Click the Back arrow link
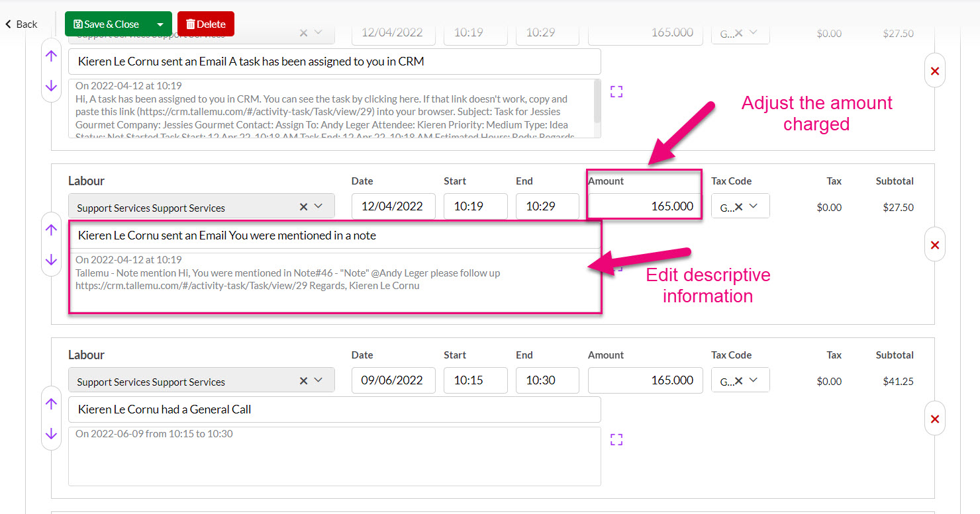Image resolution: width=980 pixels, height=514 pixels. [21, 24]
